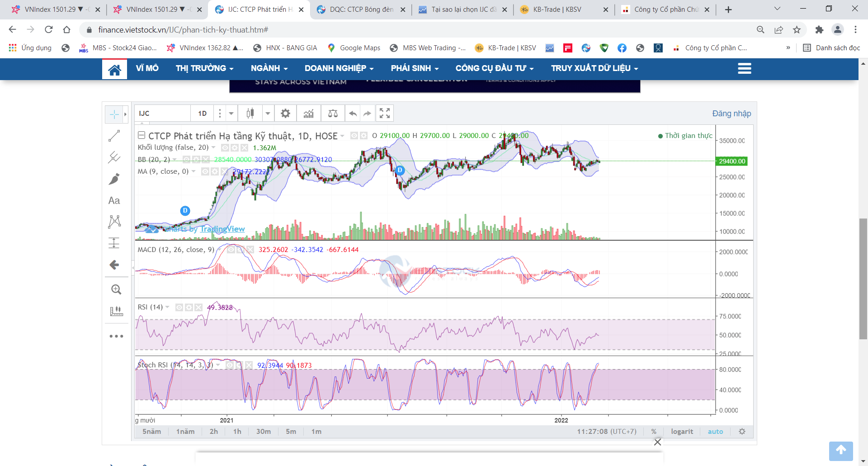Switch to DQC: CTCP Bóng đèn browser tab
The height and width of the screenshot is (466, 868).
point(361,10)
